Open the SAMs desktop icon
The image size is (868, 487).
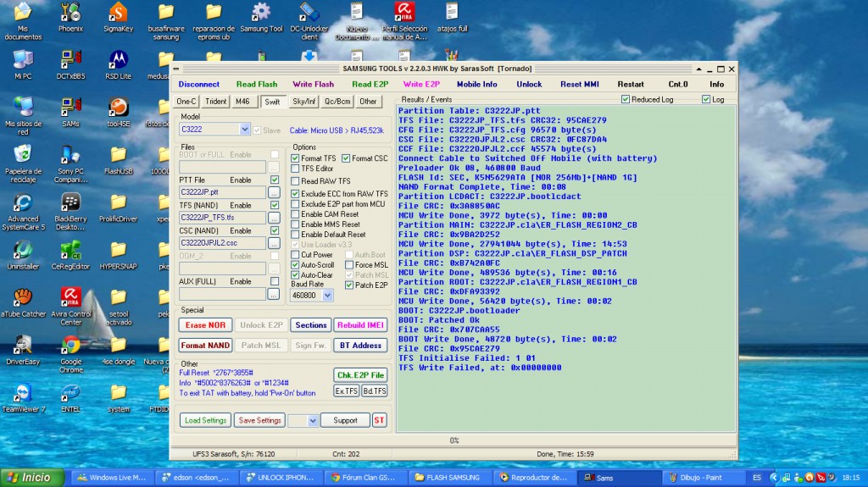coord(71,113)
